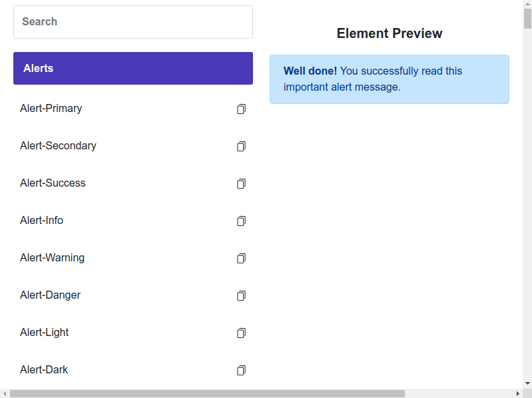
Task: Copy Alert-Warning using its clipboard icon
Action: 241,258
